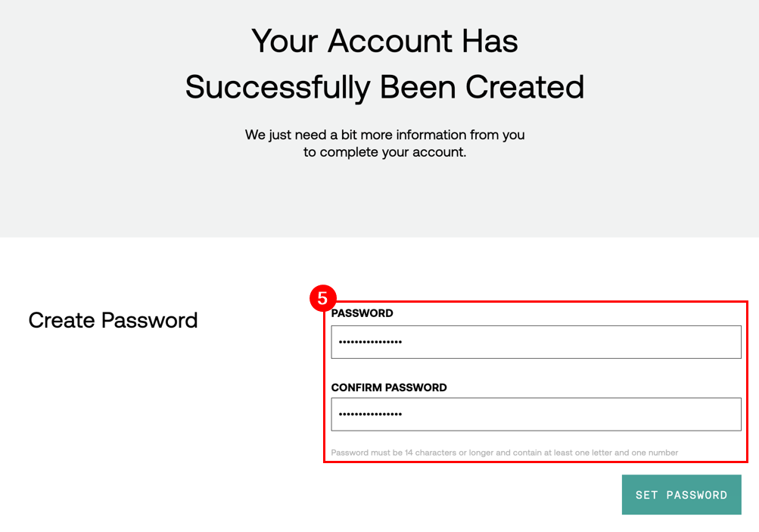Click the word "Create" in section heading
Image resolution: width=759 pixels, height=532 pixels.
[x=62, y=320]
